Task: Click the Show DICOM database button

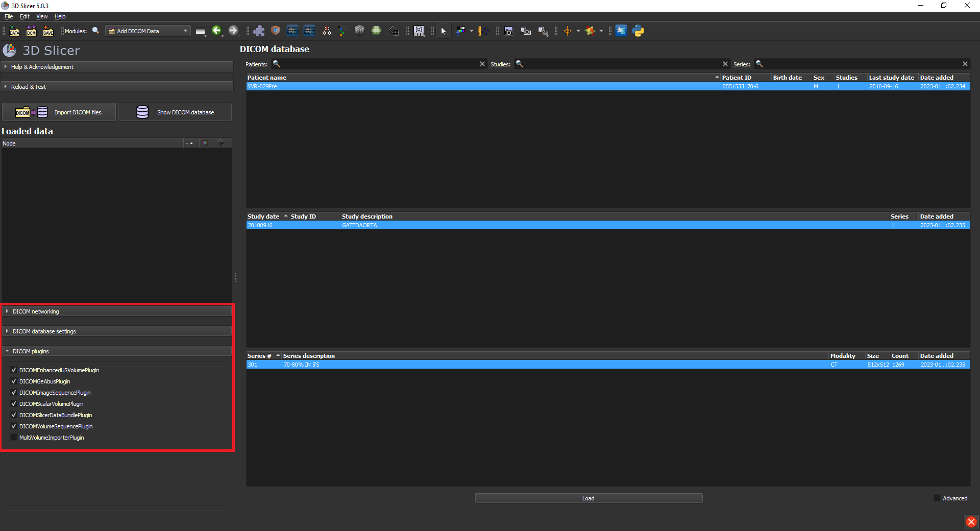Action: pyautogui.click(x=175, y=112)
